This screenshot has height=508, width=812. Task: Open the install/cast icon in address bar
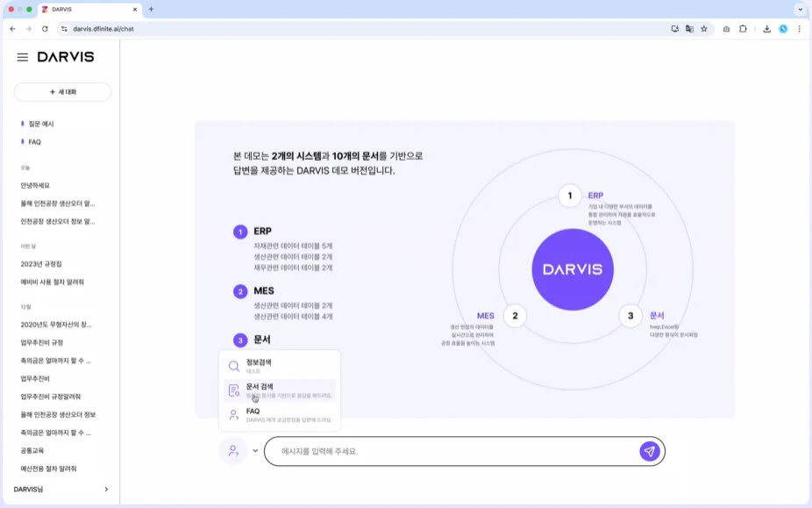(x=675, y=29)
